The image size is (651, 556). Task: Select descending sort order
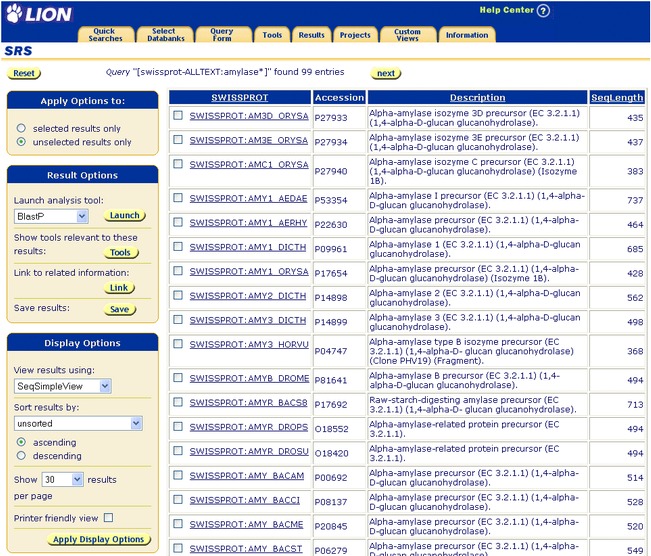point(21,456)
